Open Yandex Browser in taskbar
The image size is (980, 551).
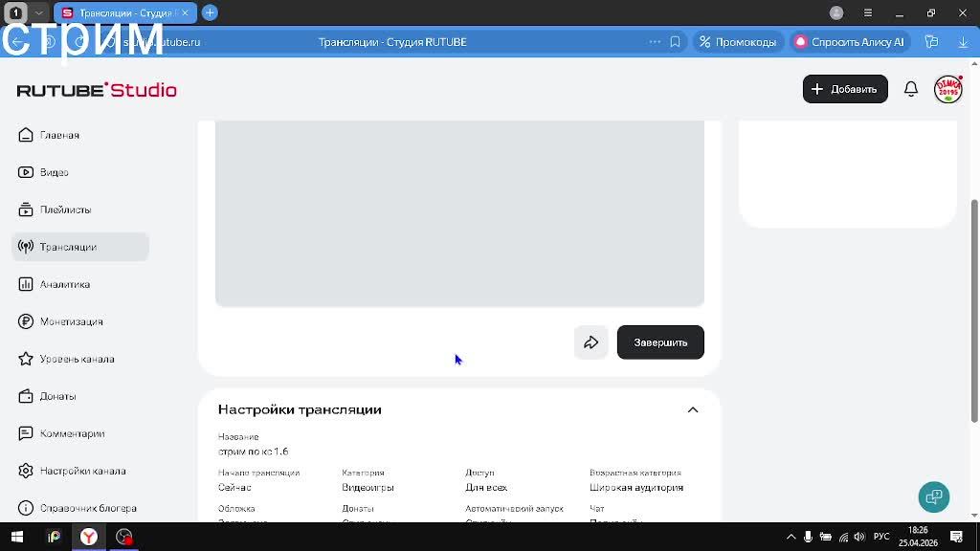(89, 537)
